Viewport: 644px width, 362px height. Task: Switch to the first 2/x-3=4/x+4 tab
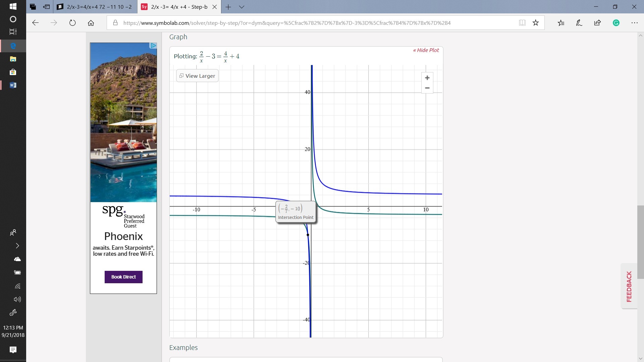tap(96, 7)
